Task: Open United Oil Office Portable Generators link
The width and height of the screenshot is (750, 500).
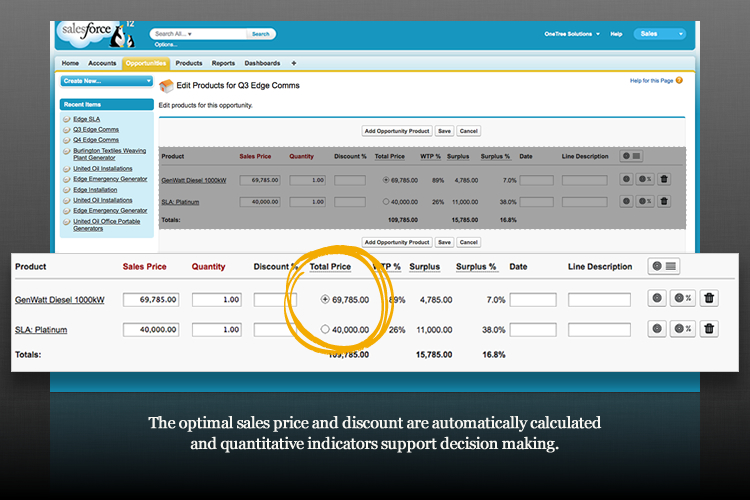Action: pos(107,225)
